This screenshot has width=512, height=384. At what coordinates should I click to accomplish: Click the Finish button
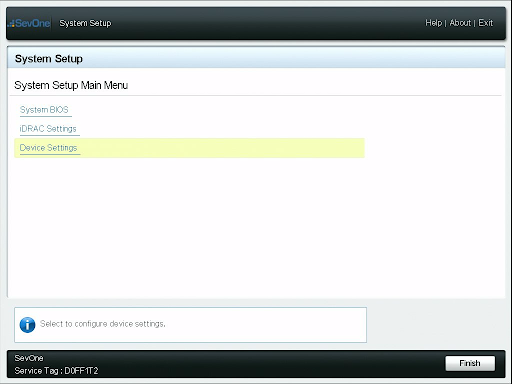coord(470,363)
